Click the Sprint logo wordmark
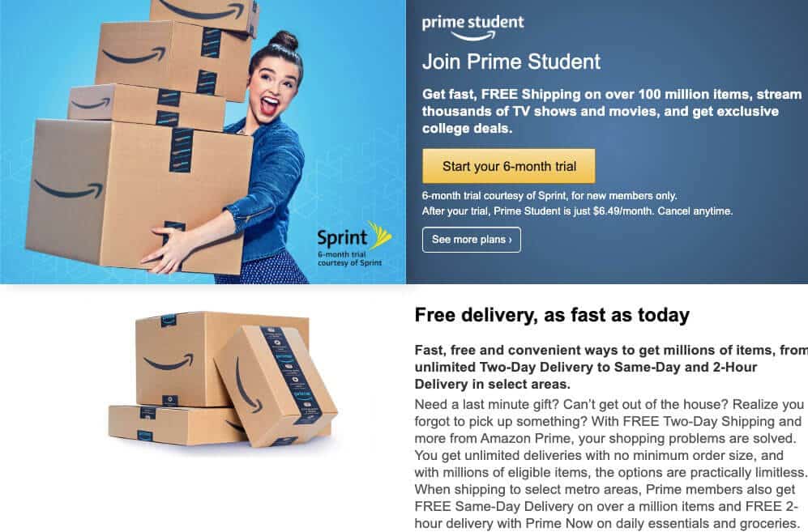Screen dimensions: 808x532 (x=342, y=238)
